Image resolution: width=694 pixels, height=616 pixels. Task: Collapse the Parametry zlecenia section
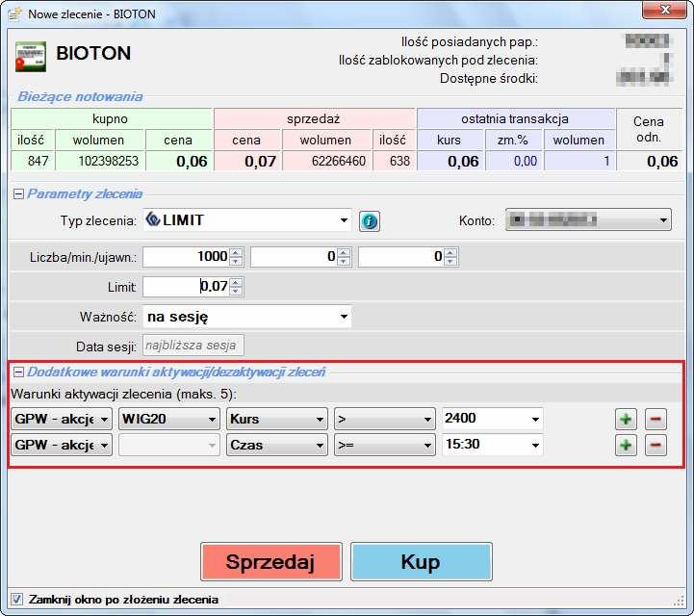coord(18,193)
